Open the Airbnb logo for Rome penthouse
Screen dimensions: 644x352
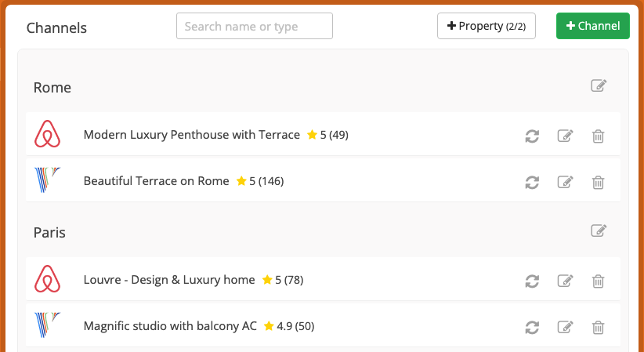47,134
